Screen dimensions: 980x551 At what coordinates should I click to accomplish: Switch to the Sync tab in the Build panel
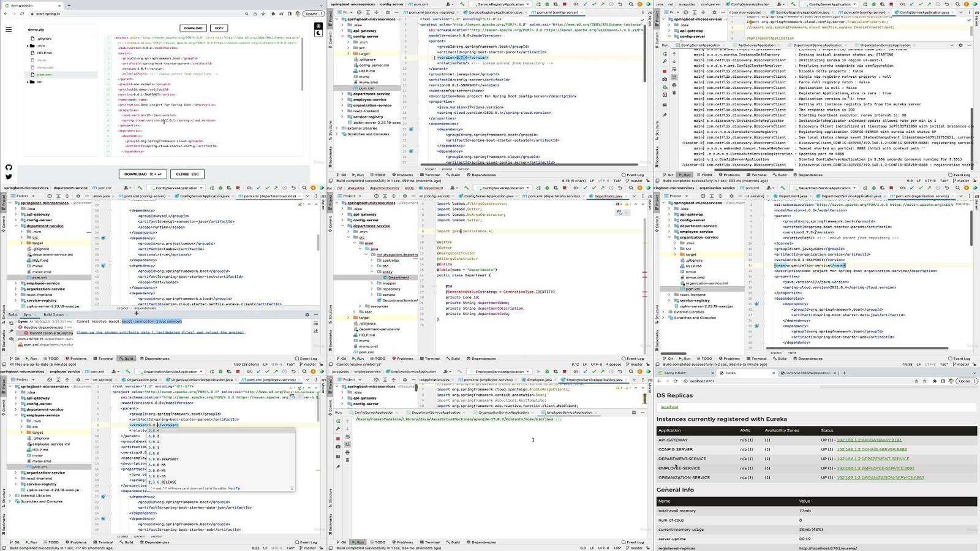[x=28, y=314]
